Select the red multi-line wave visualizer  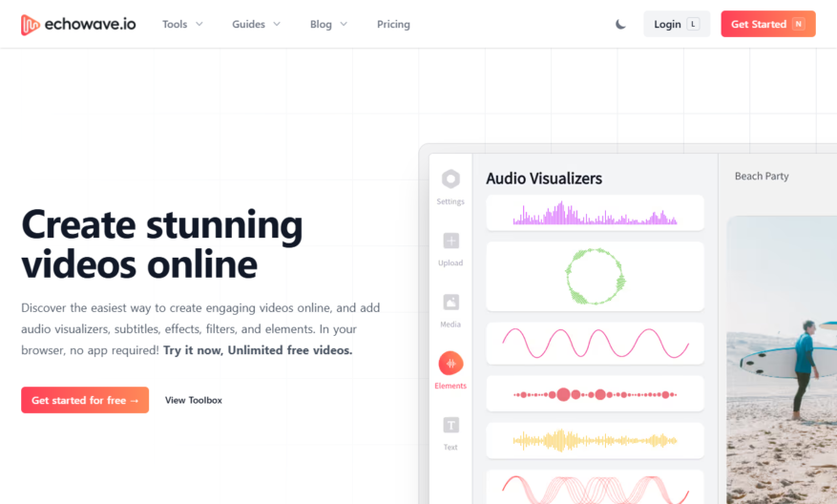tap(596, 487)
